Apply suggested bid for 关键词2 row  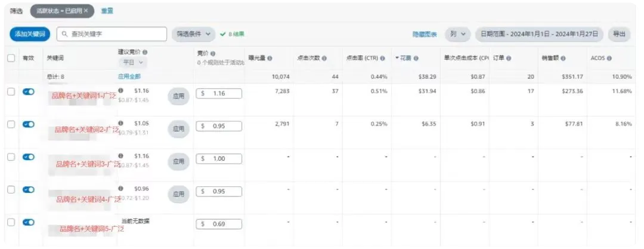[x=179, y=129]
